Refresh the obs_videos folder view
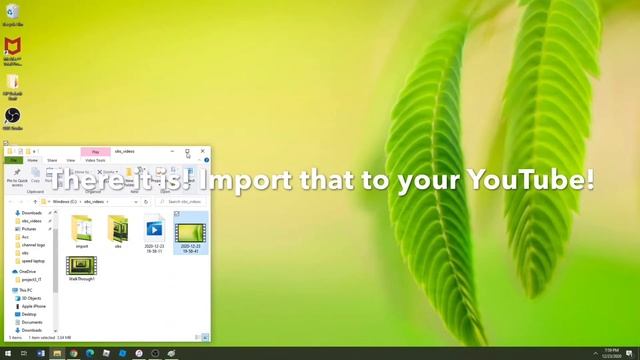This screenshot has height=360, width=640. 146,202
